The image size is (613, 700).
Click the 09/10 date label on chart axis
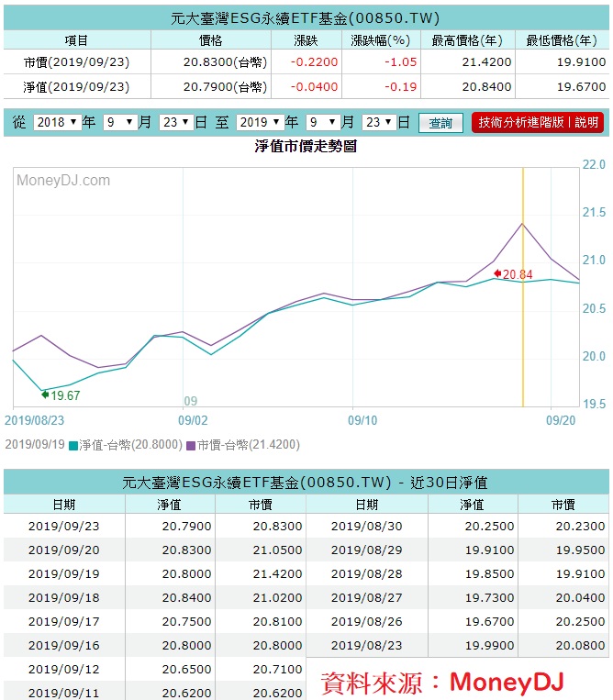pos(363,419)
